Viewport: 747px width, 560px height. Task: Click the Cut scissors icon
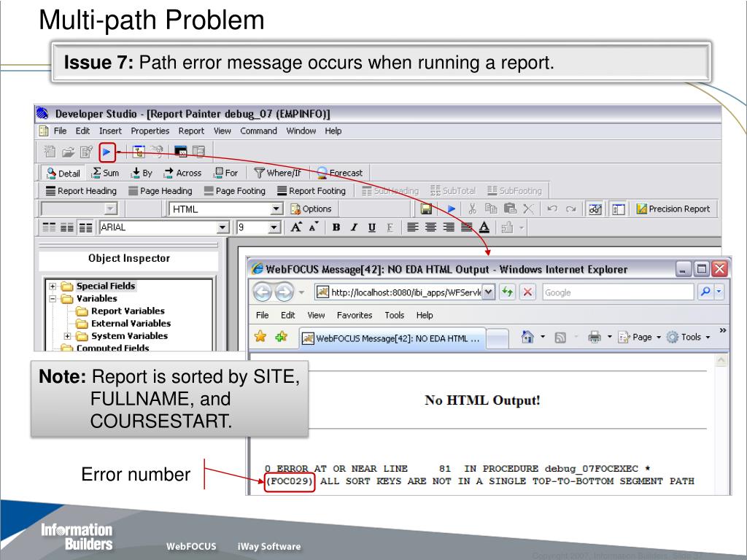(x=472, y=209)
